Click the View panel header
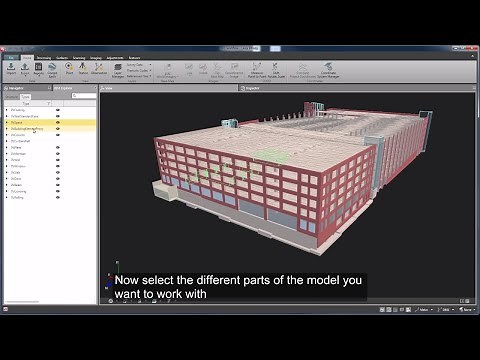The height and width of the screenshot is (360, 480). coord(169,88)
